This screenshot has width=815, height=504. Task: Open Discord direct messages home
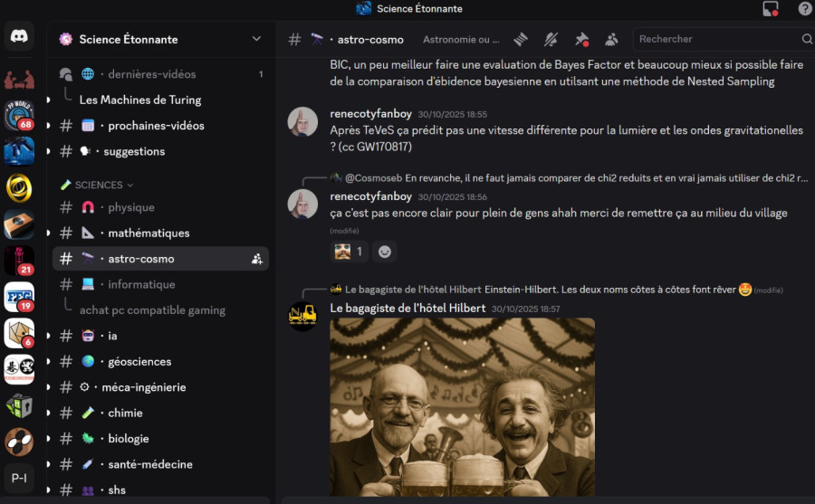click(x=19, y=38)
